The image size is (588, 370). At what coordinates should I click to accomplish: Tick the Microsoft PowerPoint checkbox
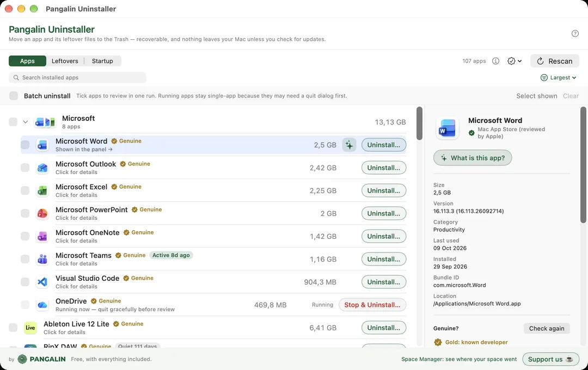[25, 213]
